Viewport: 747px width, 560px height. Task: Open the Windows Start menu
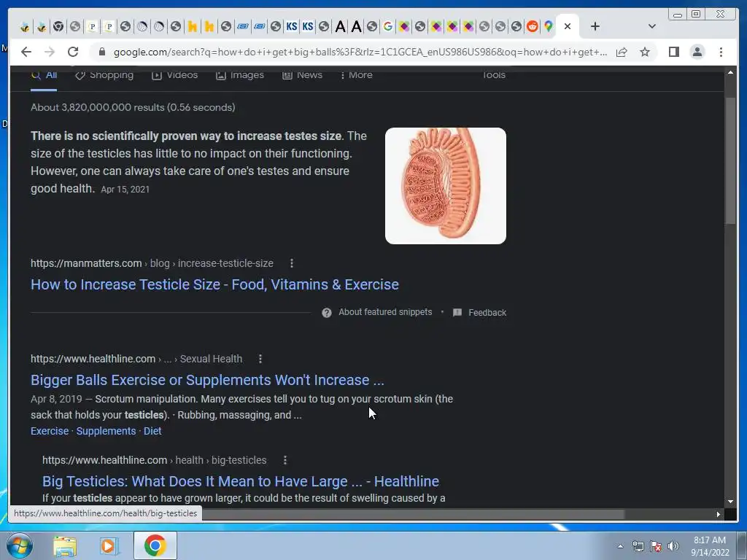(20, 545)
